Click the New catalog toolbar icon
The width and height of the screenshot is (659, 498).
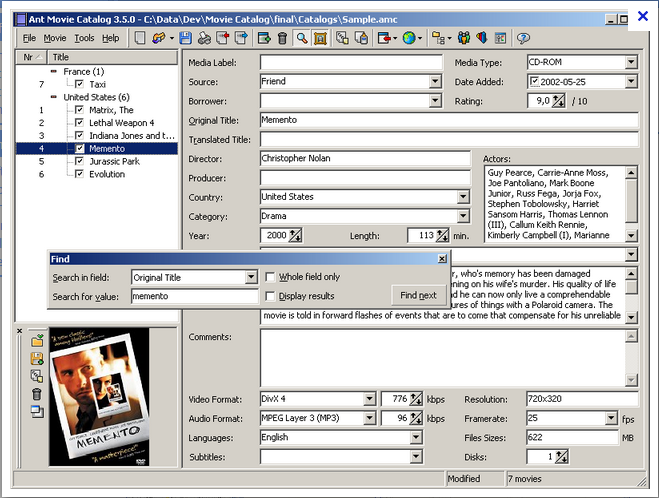(140, 38)
